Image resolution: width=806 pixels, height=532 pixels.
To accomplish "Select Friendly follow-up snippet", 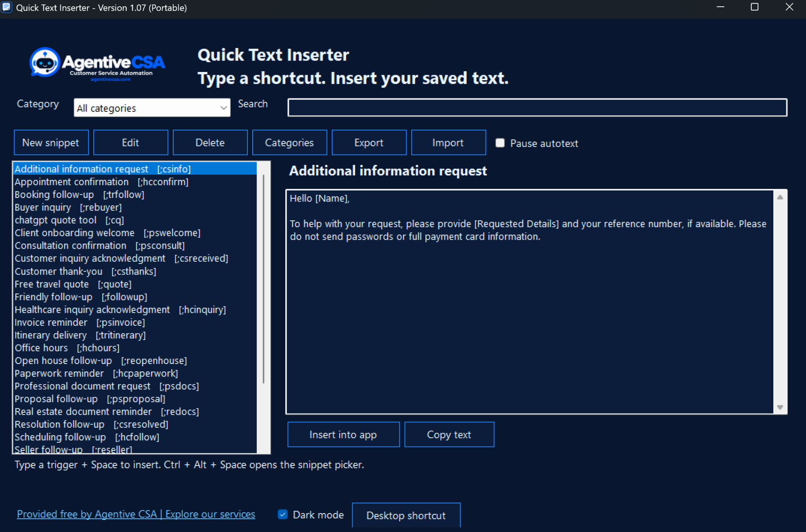I will [x=135, y=297].
